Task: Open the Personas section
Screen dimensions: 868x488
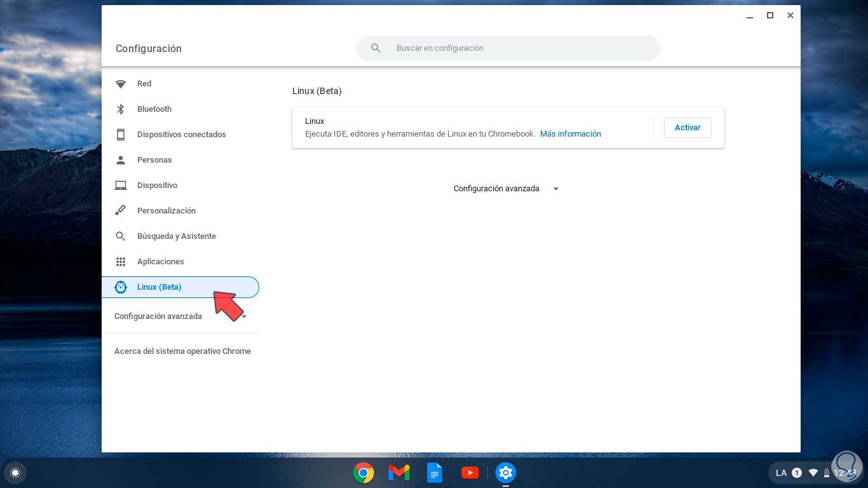Action: 180,160
